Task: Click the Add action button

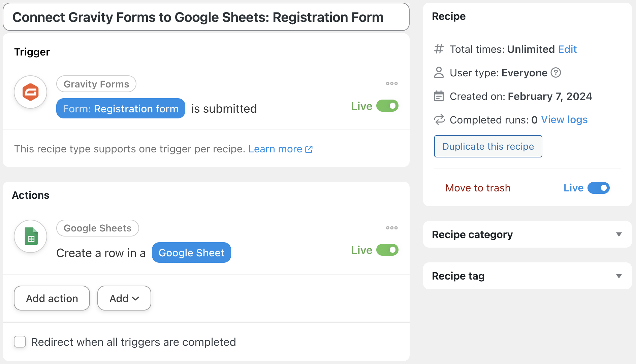Action: click(x=52, y=298)
